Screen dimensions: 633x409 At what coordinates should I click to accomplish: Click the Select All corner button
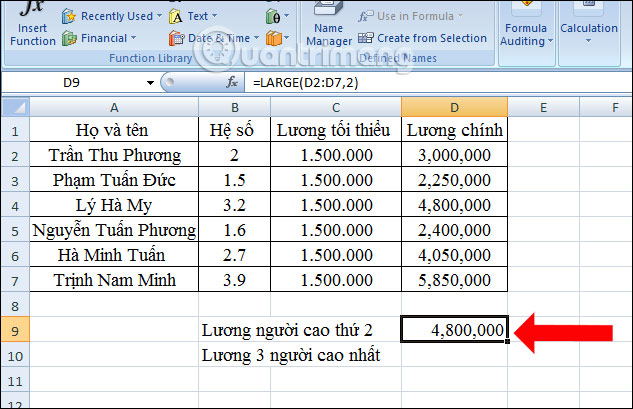[15, 107]
